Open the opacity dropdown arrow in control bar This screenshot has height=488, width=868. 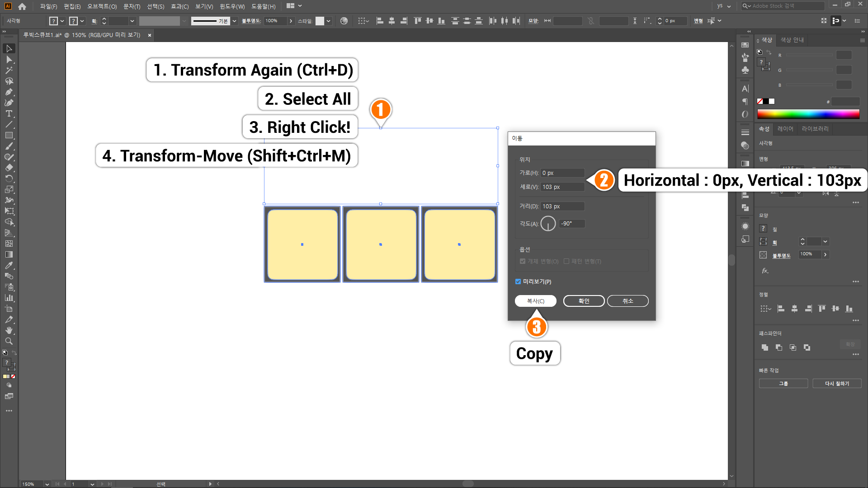[291, 21]
